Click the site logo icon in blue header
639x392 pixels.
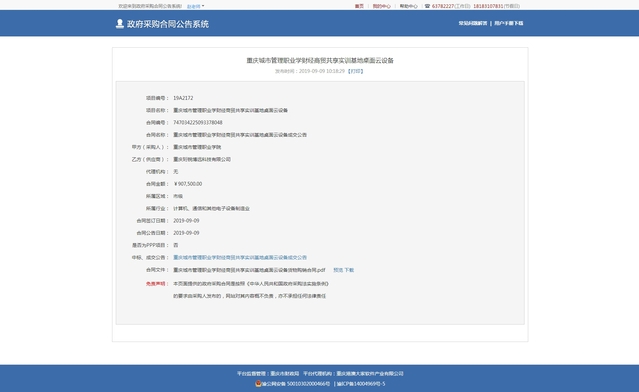click(x=119, y=24)
